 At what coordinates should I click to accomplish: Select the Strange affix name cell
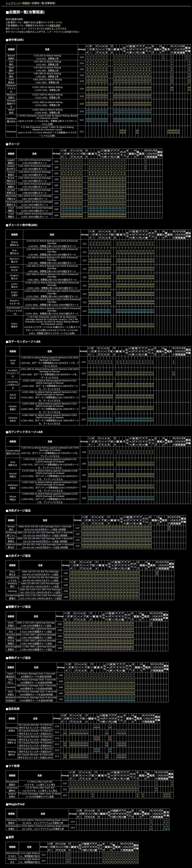point(11,103)
